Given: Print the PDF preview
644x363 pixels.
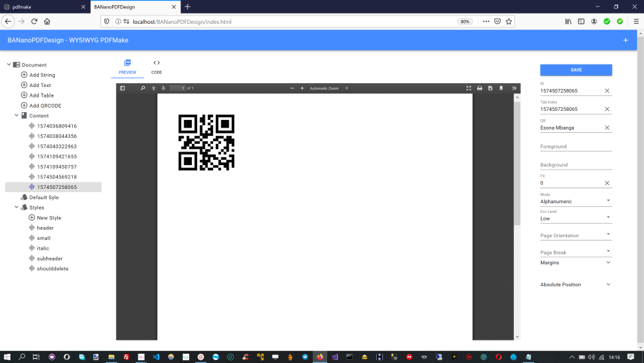Looking at the screenshot, I should pos(479,88).
